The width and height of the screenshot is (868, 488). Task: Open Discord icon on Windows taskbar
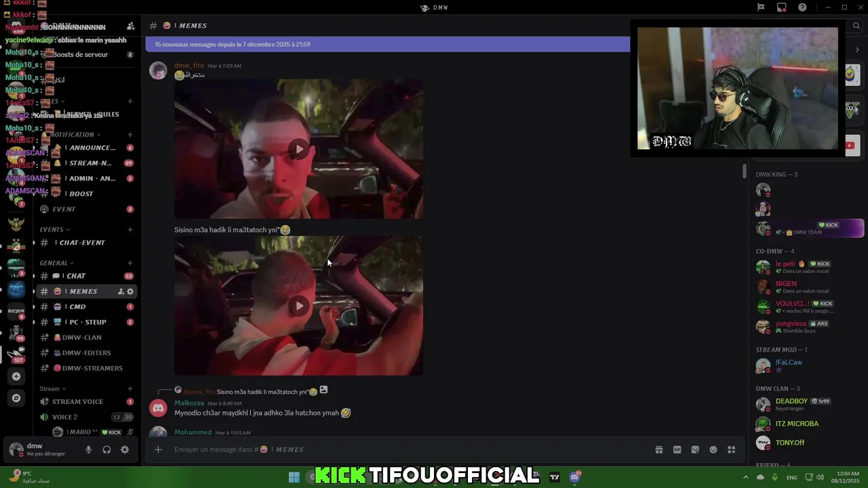click(575, 477)
